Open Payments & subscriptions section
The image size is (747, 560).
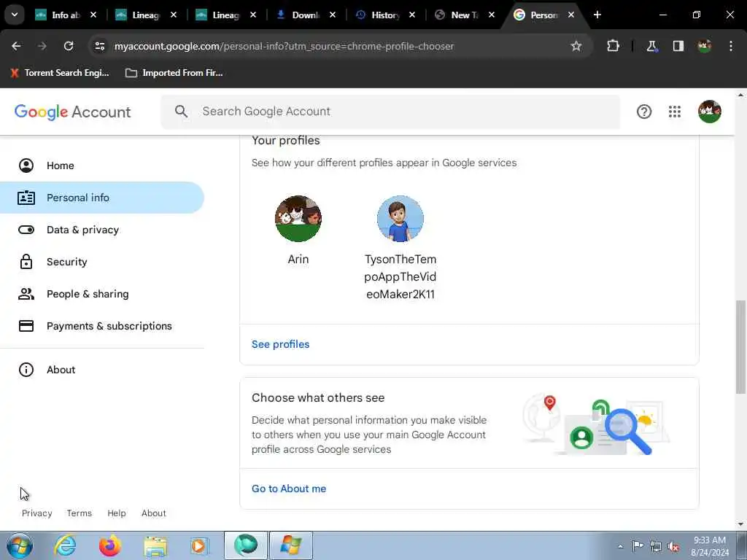click(102, 326)
